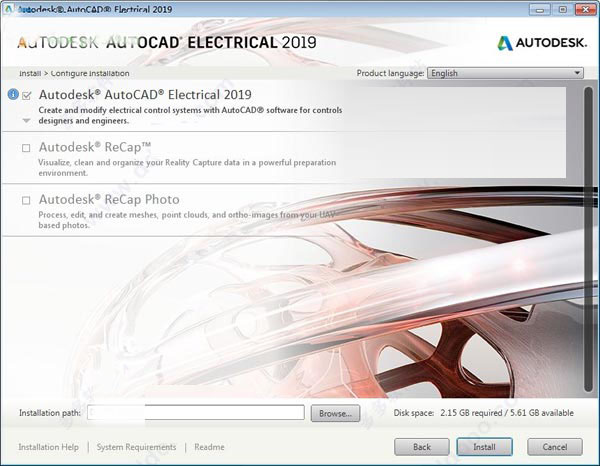Click the blue info icon beside AutoCAD Electrical

pyautogui.click(x=13, y=94)
